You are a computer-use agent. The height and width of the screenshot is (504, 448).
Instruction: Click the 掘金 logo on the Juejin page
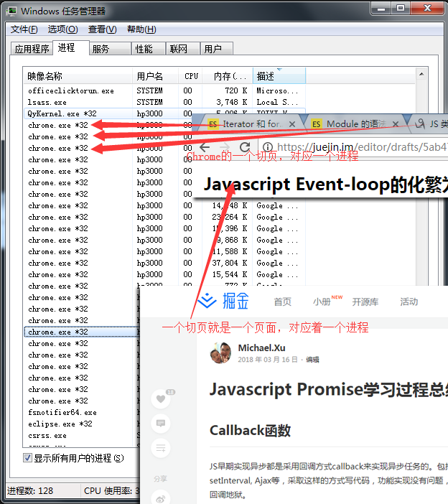pos(223,301)
